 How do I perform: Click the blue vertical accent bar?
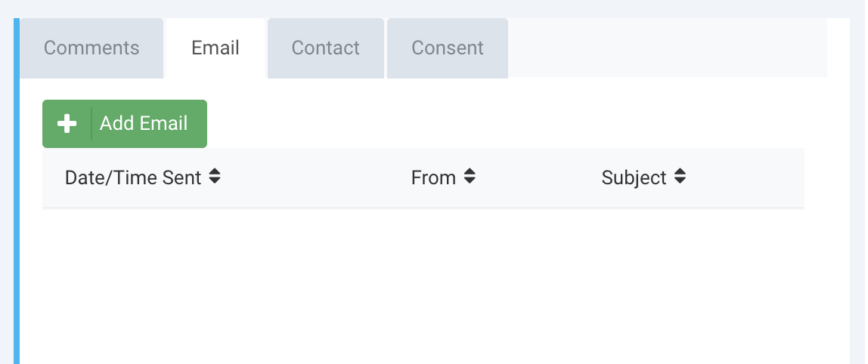(17, 191)
